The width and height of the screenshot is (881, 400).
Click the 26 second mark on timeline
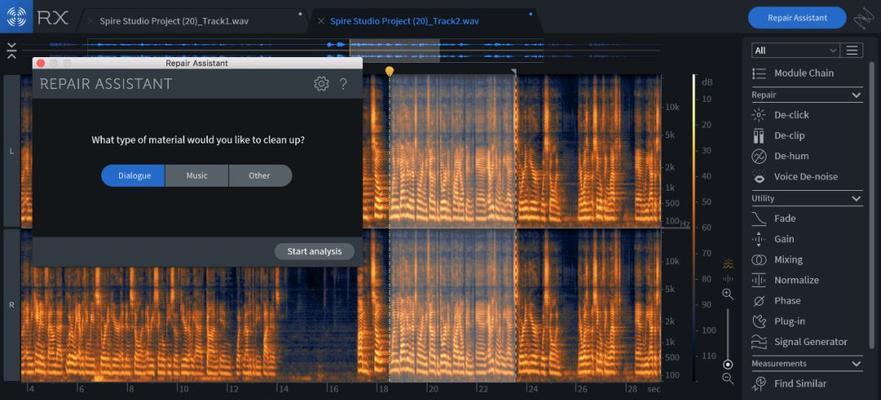pos(582,389)
